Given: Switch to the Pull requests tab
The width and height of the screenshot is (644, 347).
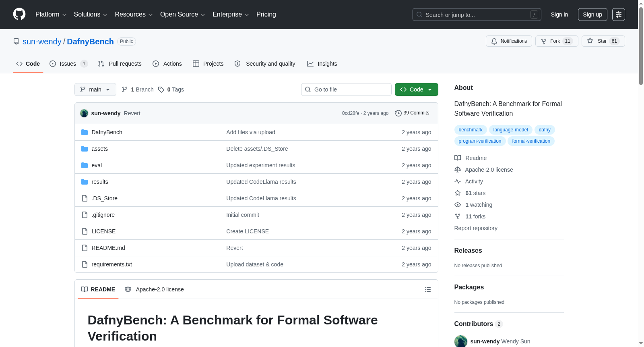Looking at the screenshot, I should pos(120,64).
